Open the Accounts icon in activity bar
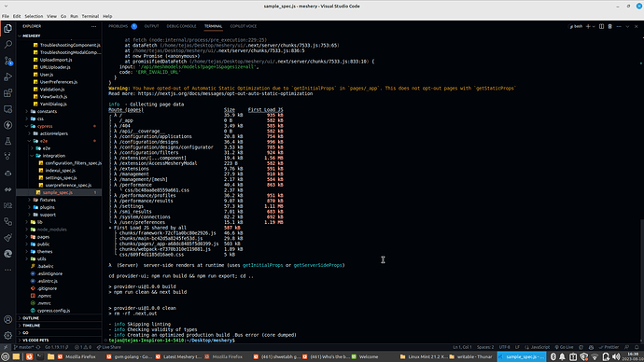644x362 pixels. 7,319
